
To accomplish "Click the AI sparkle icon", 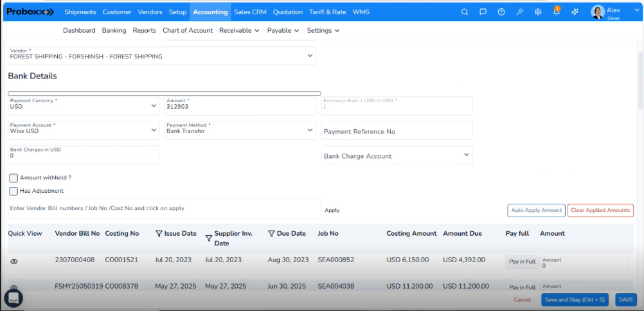I will tap(575, 12).
